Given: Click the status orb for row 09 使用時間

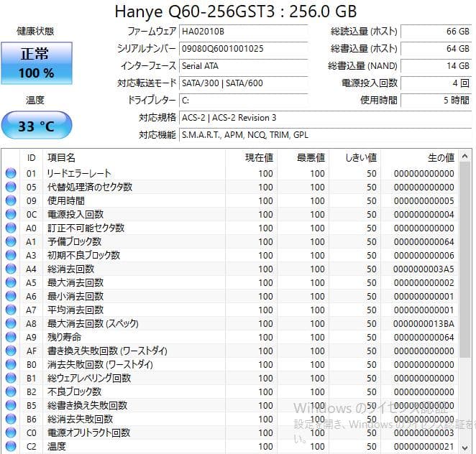Looking at the screenshot, I should pyautogui.click(x=11, y=200).
